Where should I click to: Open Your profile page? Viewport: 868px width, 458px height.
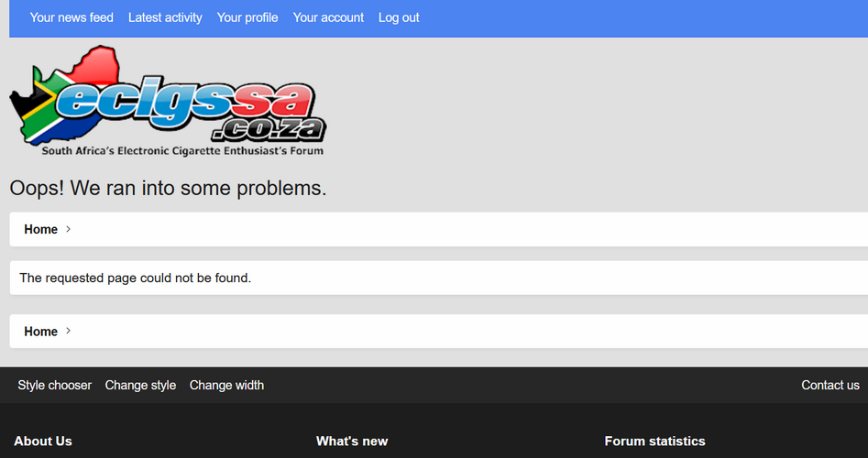tap(247, 17)
